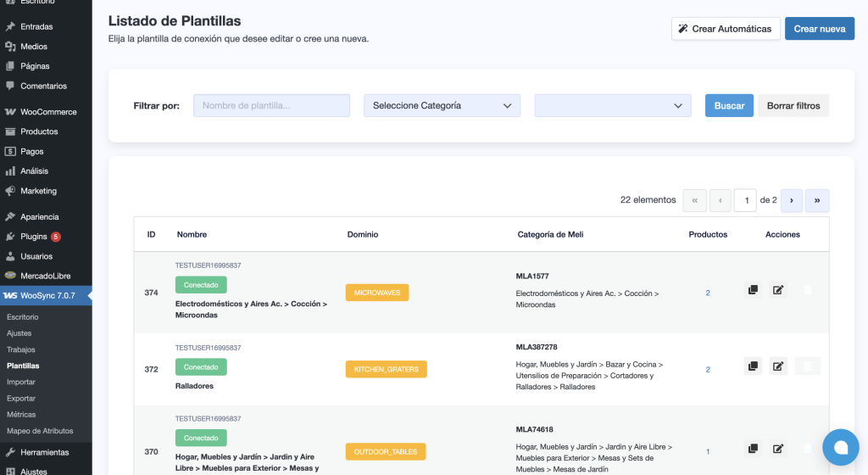Click the MercadoLibre handshake icon
The width and height of the screenshot is (868, 475).
tap(10, 276)
